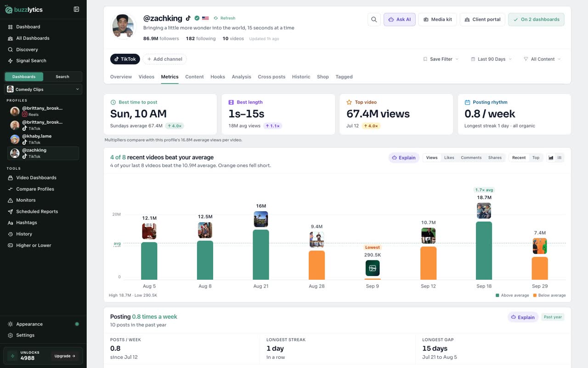Go to the Cross posts tab

(x=271, y=77)
